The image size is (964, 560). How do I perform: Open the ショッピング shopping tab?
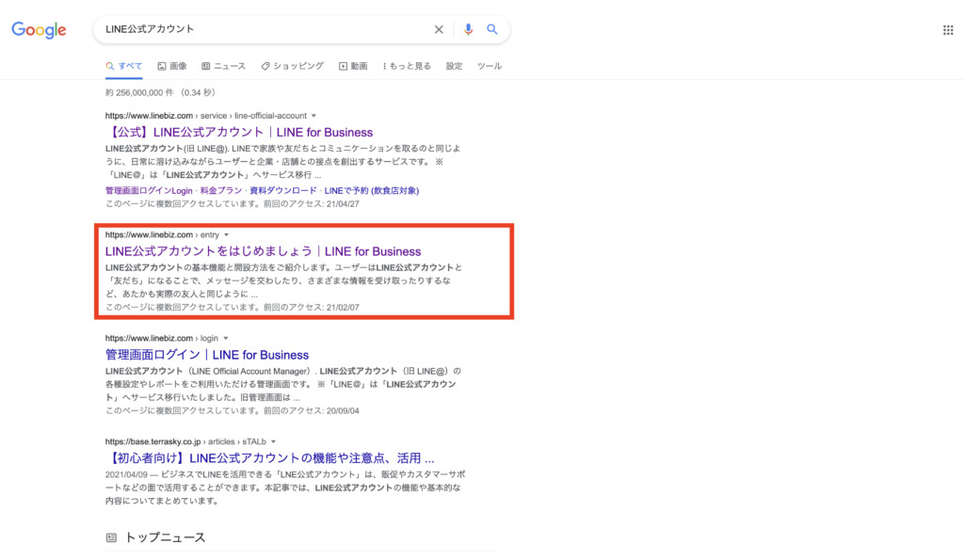pos(292,66)
